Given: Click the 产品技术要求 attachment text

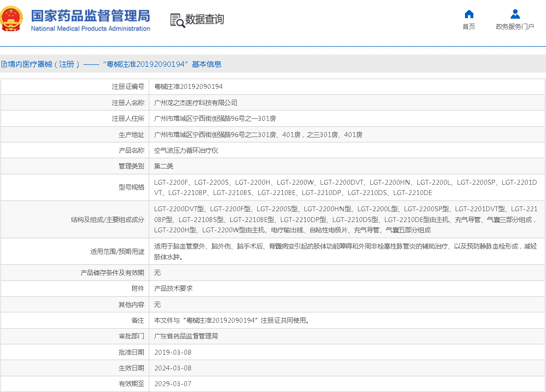Looking at the screenshot, I should click(x=173, y=288).
